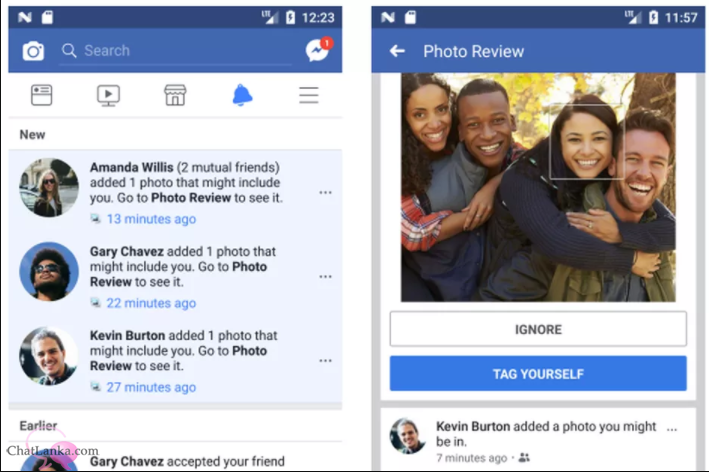Click the Photo Review title text
Screen dimensions: 709x472
tap(473, 52)
